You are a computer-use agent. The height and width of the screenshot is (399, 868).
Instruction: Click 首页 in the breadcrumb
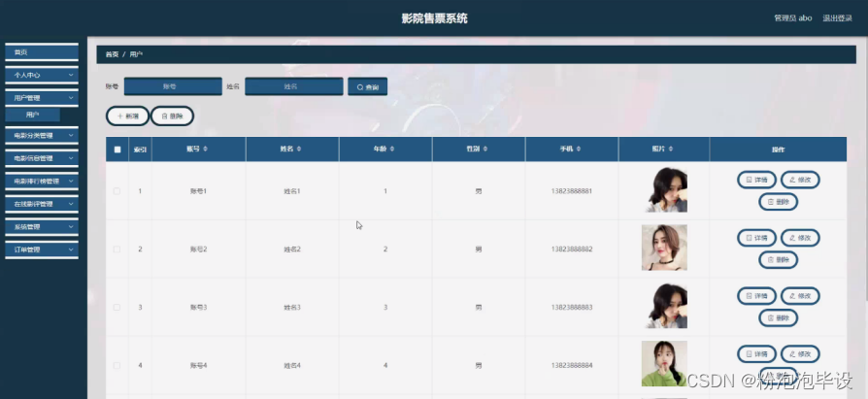pyautogui.click(x=112, y=54)
